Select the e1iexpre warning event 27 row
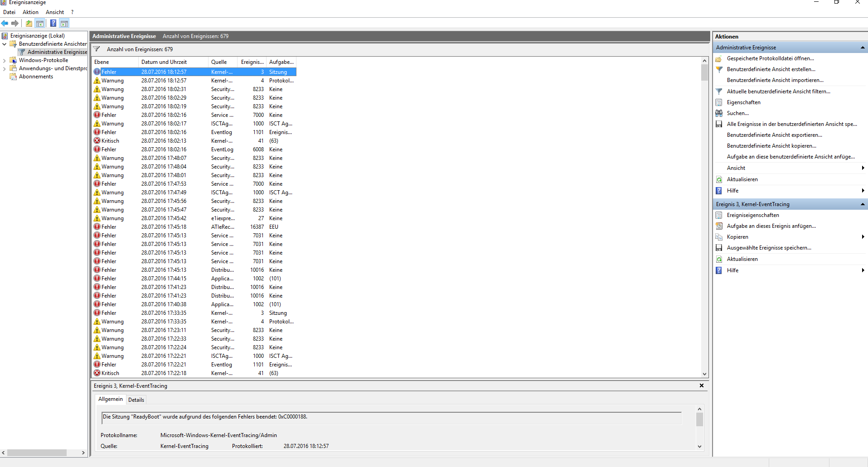The width and height of the screenshot is (868, 467). click(x=194, y=218)
